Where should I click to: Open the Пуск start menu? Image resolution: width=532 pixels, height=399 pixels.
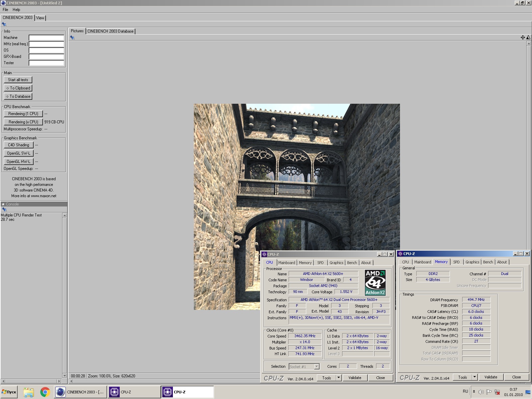click(9, 392)
